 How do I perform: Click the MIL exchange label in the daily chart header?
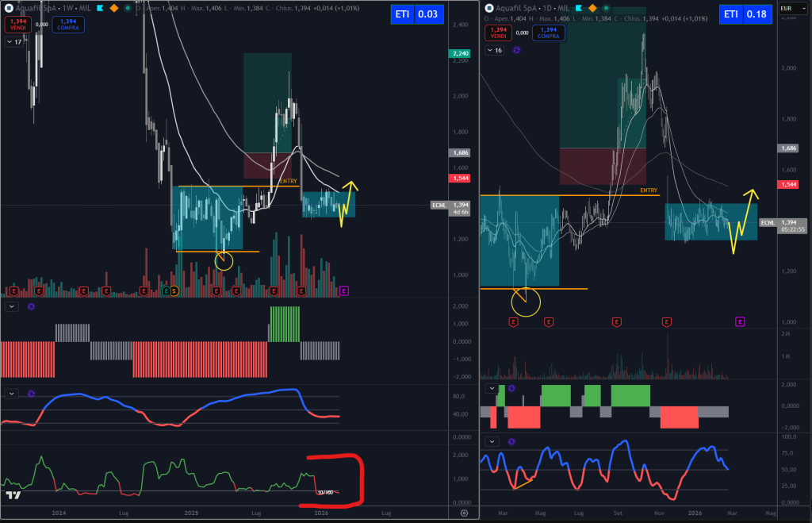pos(564,8)
